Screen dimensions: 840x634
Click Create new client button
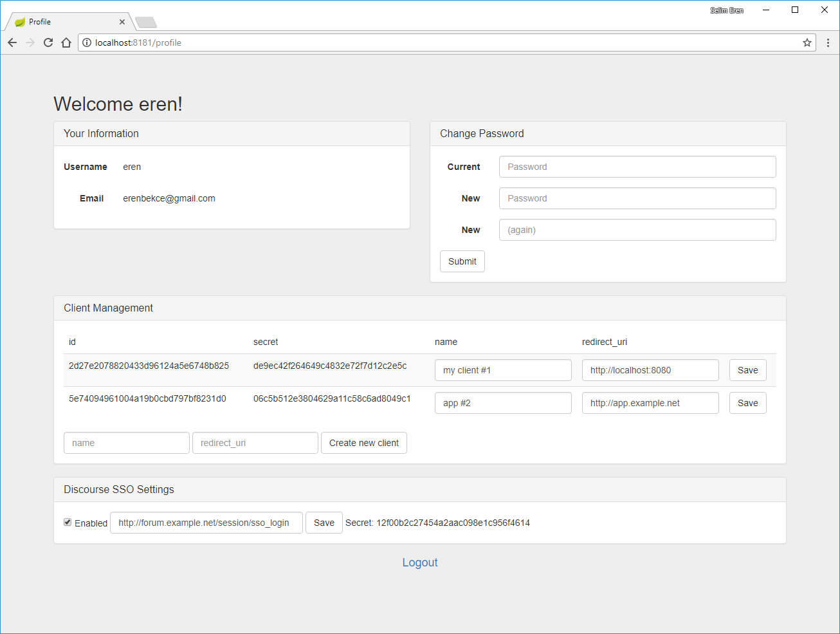[364, 443]
